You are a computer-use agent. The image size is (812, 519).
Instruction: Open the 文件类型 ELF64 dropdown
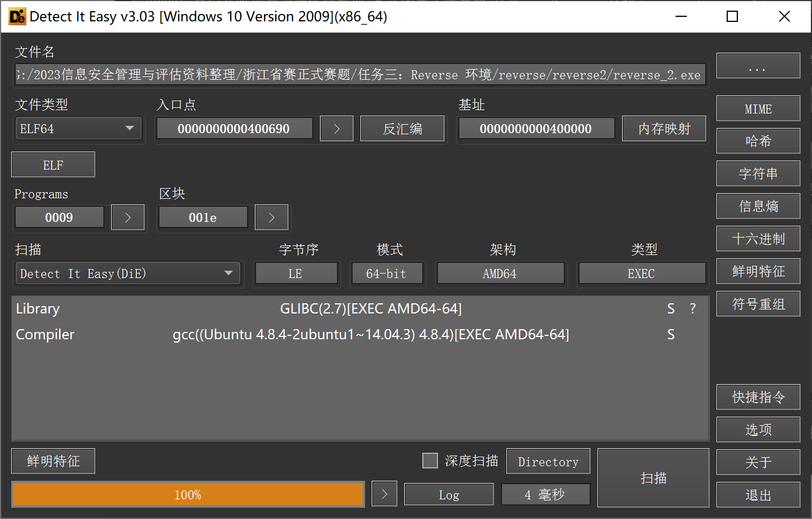(77, 128)
